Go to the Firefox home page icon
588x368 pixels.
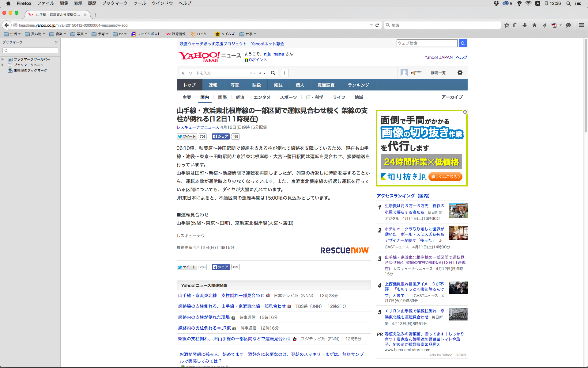[534, 25]
